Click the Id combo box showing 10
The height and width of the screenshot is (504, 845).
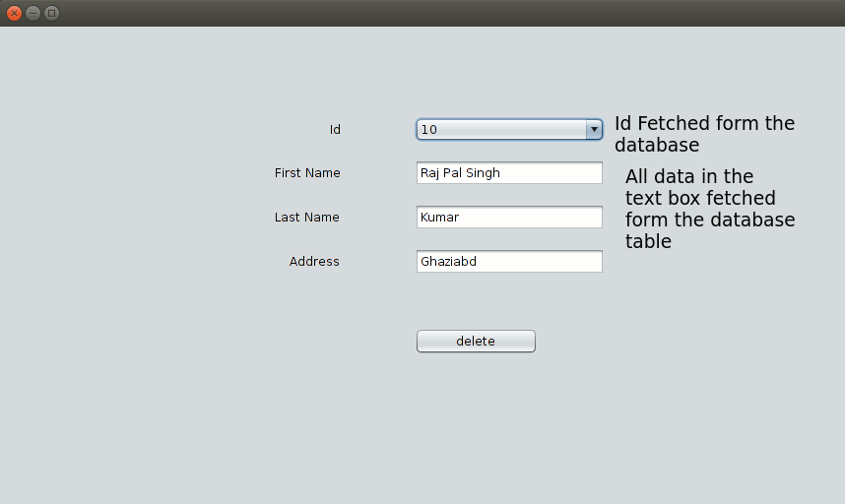(500, 129)
